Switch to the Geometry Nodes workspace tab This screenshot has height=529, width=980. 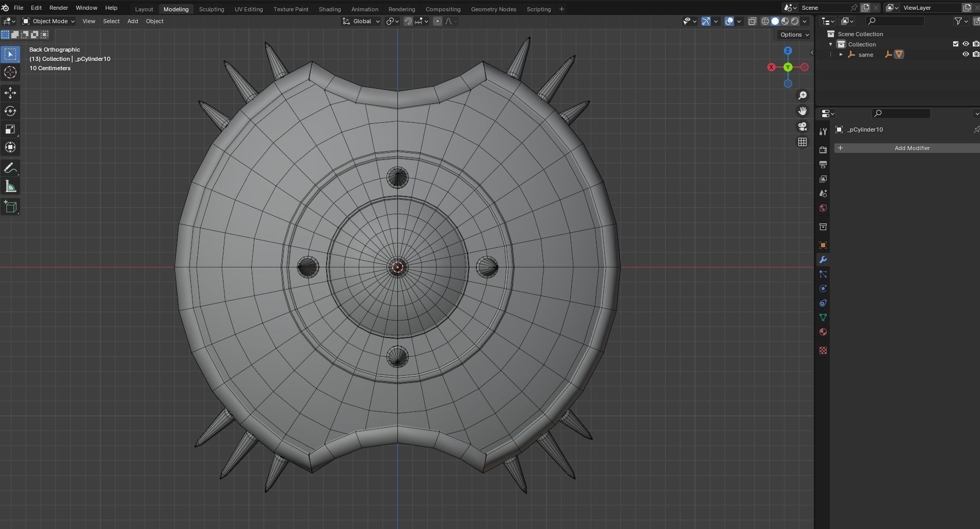coord(493,9)
